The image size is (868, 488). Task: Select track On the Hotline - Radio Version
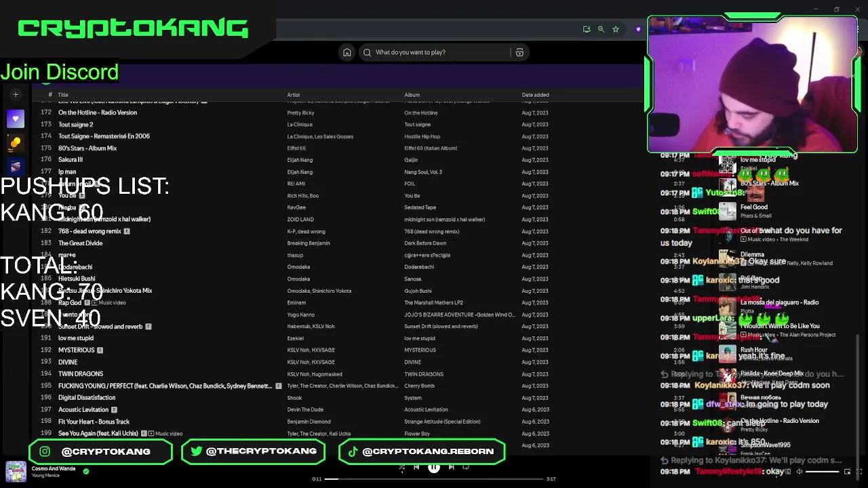click(x=98, y=113)
